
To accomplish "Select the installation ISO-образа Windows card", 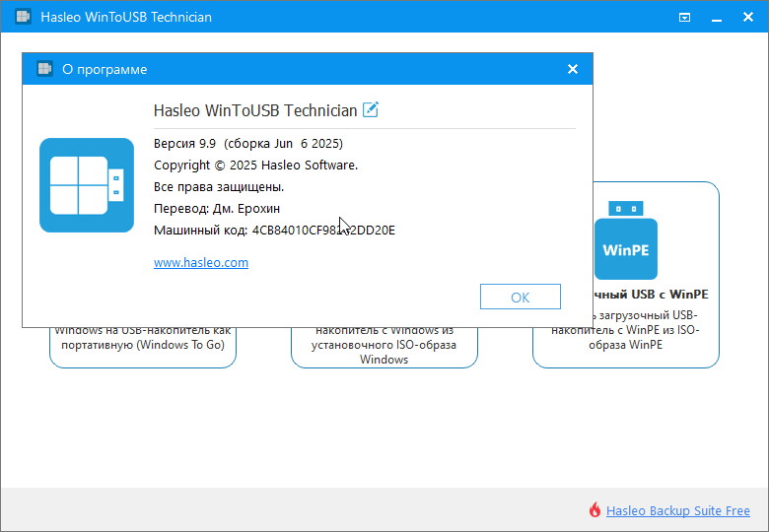I will click(x=384, y=346).
